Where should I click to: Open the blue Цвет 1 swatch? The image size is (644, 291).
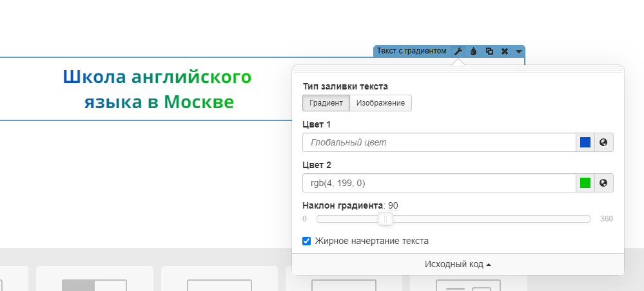[x=585, y=142]
